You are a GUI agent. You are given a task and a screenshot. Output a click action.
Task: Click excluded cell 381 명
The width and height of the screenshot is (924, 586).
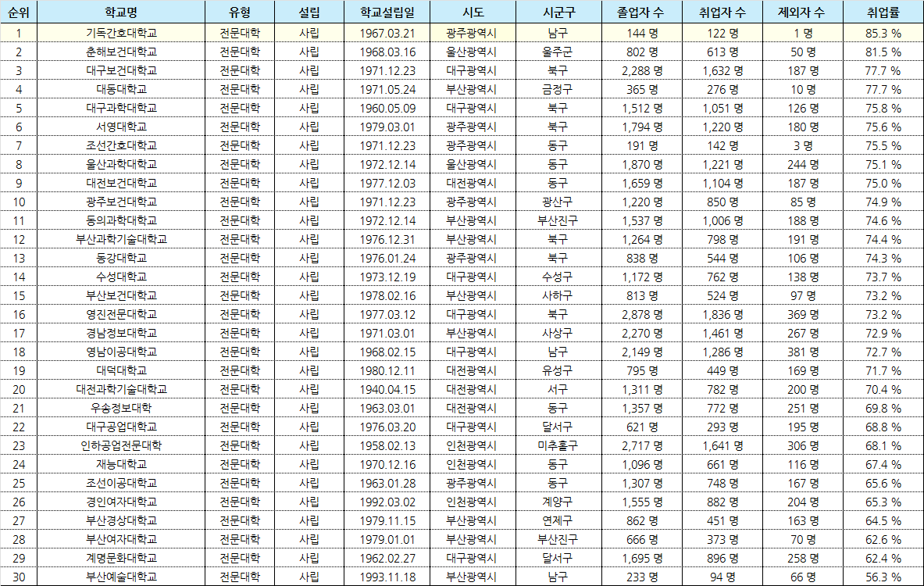coord(803,352)
